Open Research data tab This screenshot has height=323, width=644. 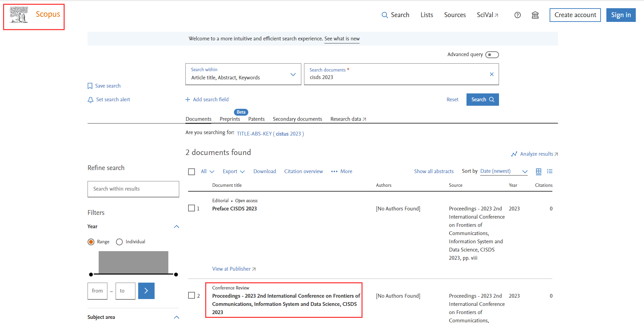point(348,119)
